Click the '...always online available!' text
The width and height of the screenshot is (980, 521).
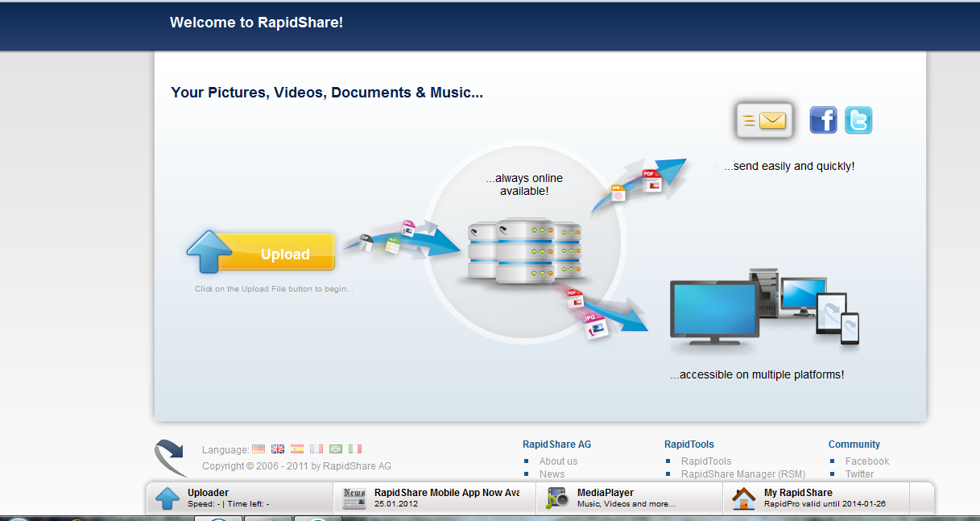point(524,184)
